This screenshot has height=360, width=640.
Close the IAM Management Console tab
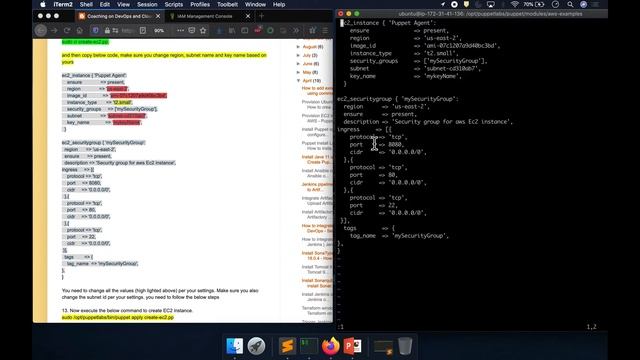248,16
